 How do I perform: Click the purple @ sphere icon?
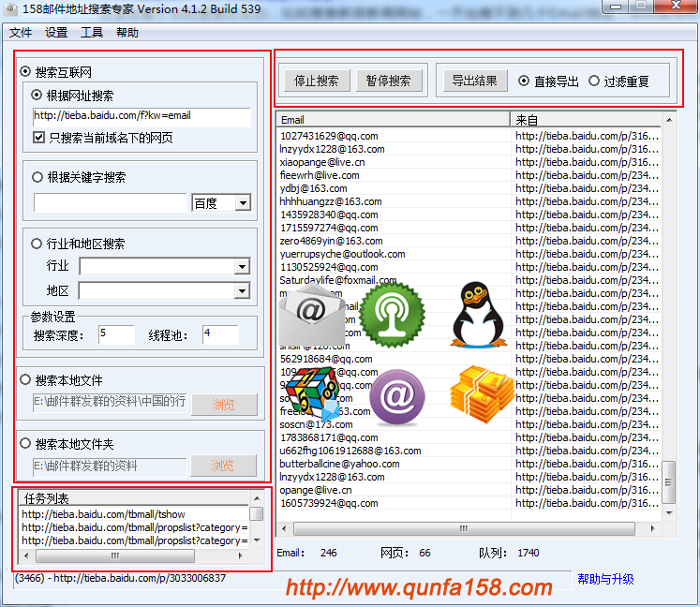coord(397,397)
